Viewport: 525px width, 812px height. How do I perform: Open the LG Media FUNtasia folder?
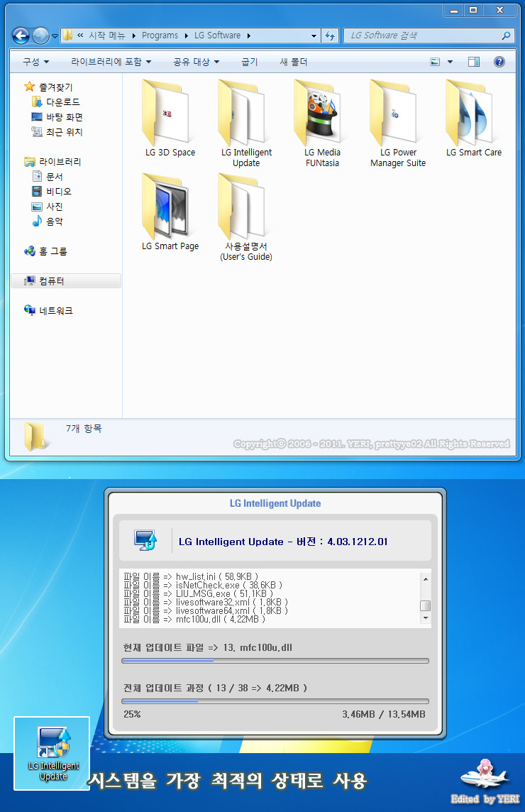(x=322, y=124)
